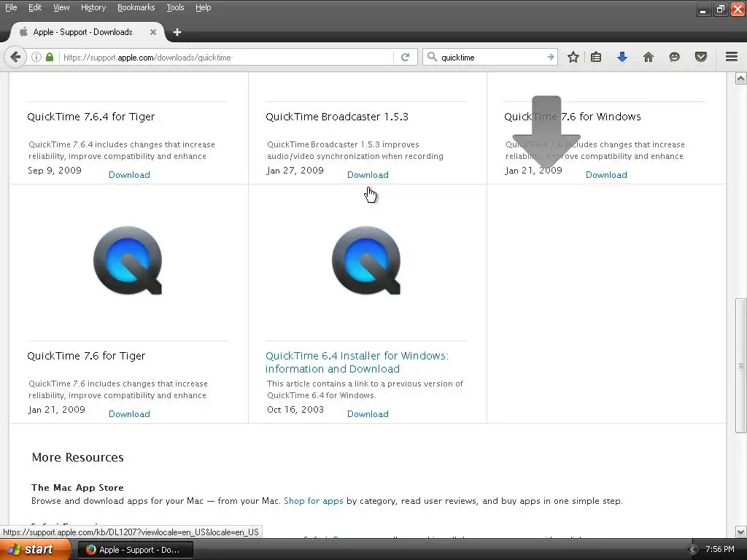
Task: Open a new tab with the plus button
Action: tap(177, 32)
